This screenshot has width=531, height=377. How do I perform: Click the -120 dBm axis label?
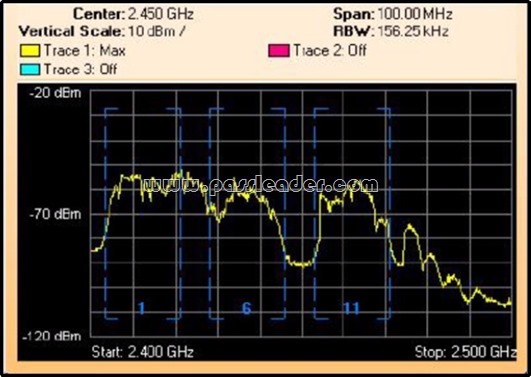pyautogui.click(x=52, y=336)
